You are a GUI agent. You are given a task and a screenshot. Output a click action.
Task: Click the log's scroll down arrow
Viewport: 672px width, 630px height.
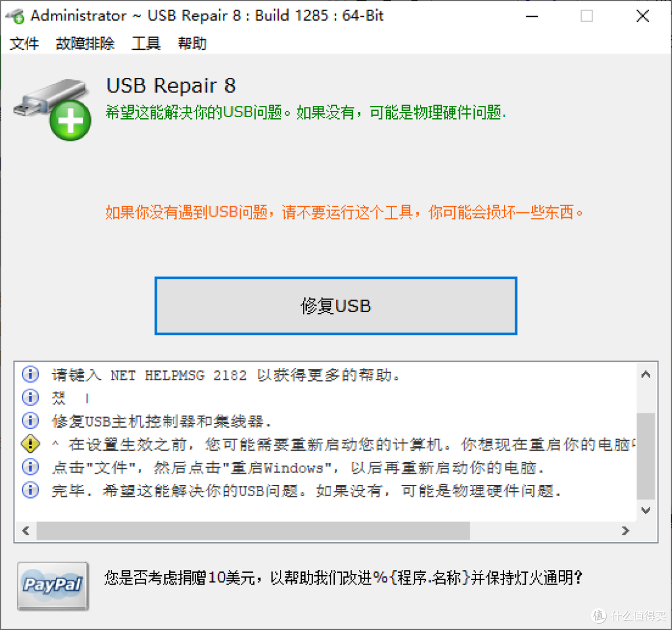coord(646,510)
